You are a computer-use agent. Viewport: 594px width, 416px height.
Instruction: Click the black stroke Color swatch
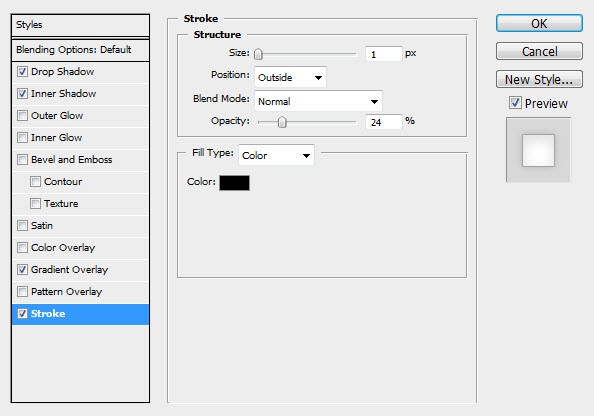tap(234, 183)
